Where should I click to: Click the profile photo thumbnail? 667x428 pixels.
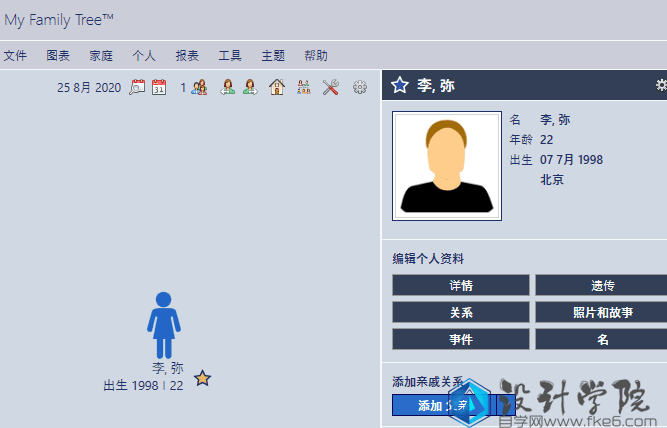447,166
